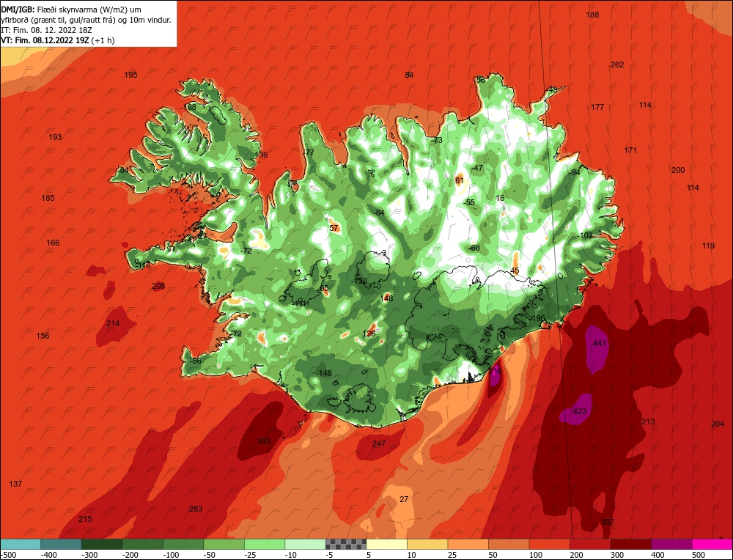The height and width of the screenshot is (560, 733).
Task: Click legend swatch between 300 and 400
Action: click(630, 544)
